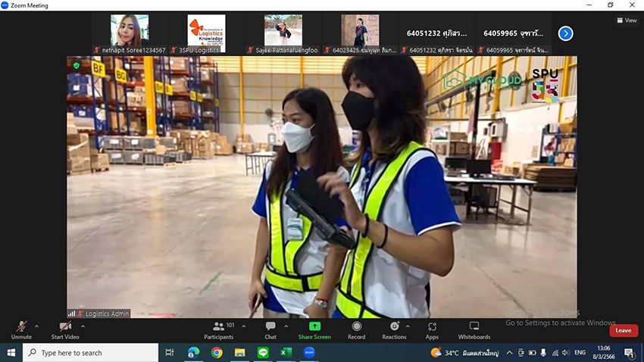Show hidden system tray icons

[x=509, y=353]
